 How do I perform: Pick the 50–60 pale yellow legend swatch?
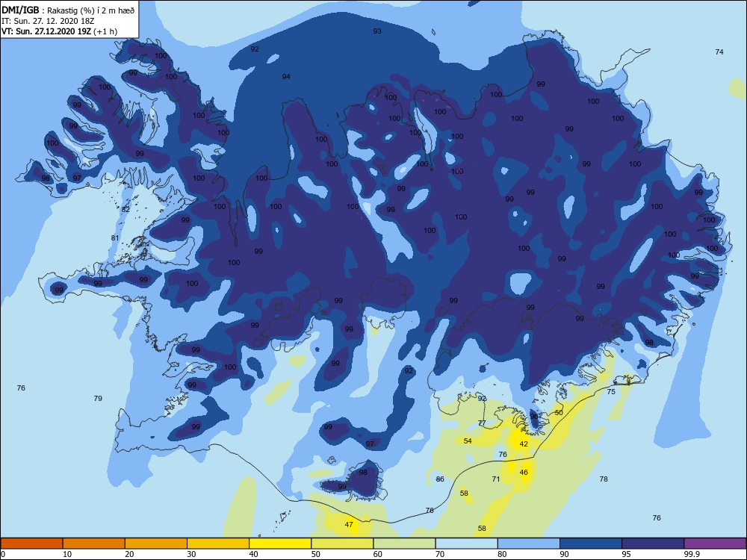(342, 544)
